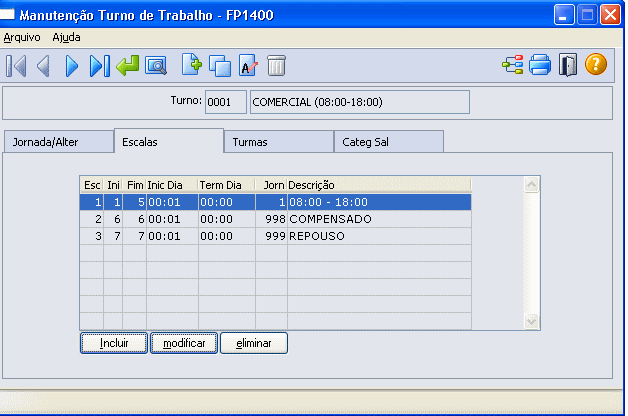Image resolution: width=628 pixels, height=416 pixels.
Task: Click the copy record icon
Action: 220,66
